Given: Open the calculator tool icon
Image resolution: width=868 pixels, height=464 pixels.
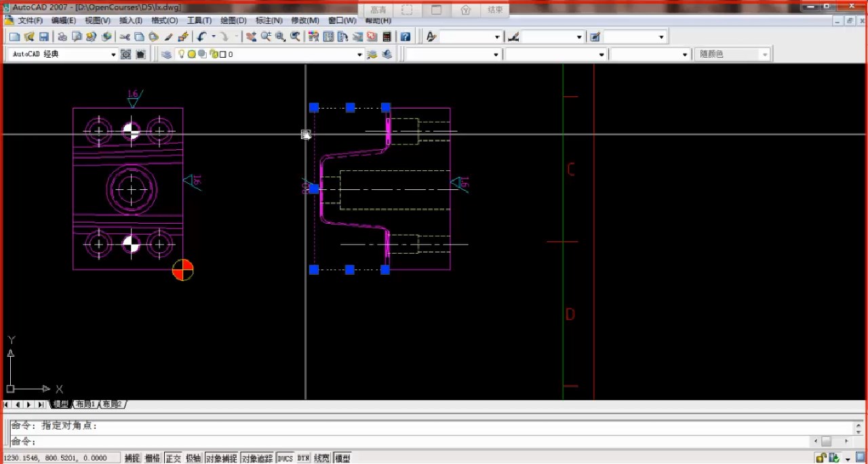Looking at the screenshot, I should click(387, 37).
